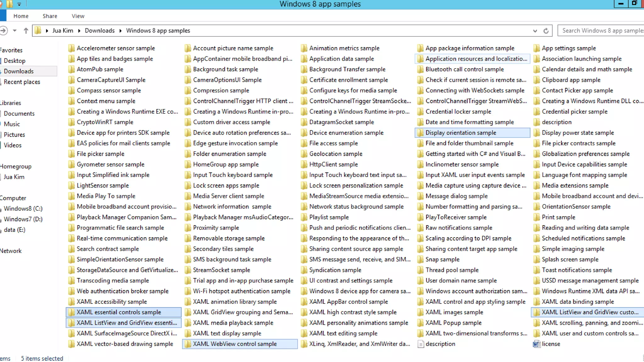644x362 pixels.
Task: Select the Playlist sample folder icon
Action: tap(304, 217)
